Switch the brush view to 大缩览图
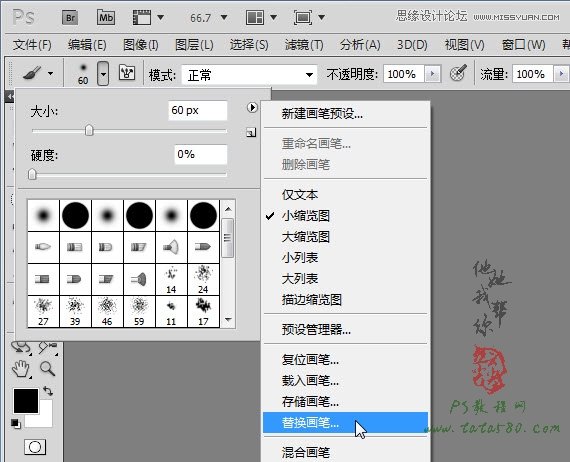Viewport: 570px width, 462px height. point(305,237)
